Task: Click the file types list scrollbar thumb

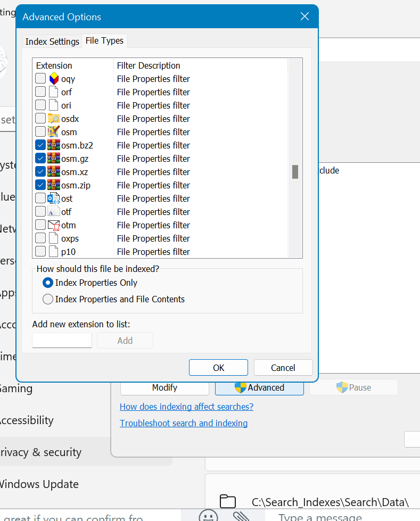Action: [x=295, y=172]
